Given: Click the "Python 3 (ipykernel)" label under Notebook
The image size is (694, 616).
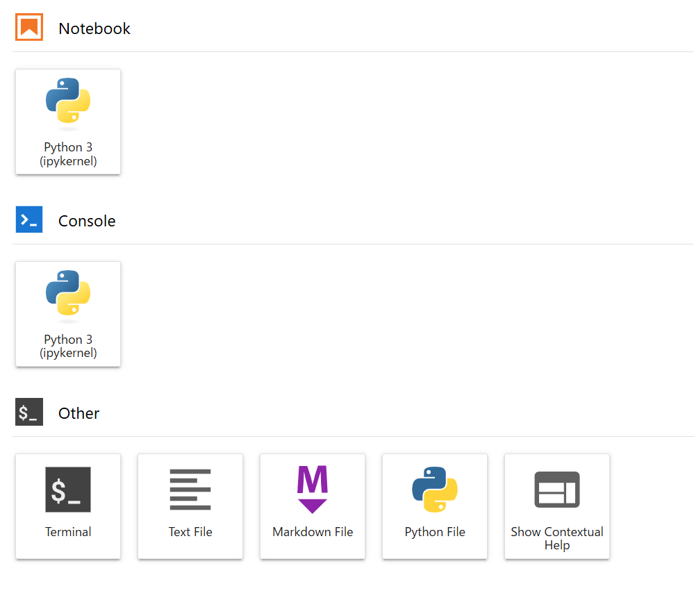Looking at the screenshot, I should pyautogui.click(x=68, y=154).
